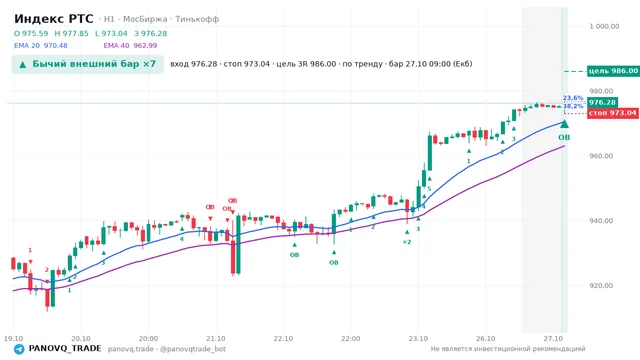Click the PANOVQ_TRADE brand name
The image size is (640, 360).
[x=65, y=349]
